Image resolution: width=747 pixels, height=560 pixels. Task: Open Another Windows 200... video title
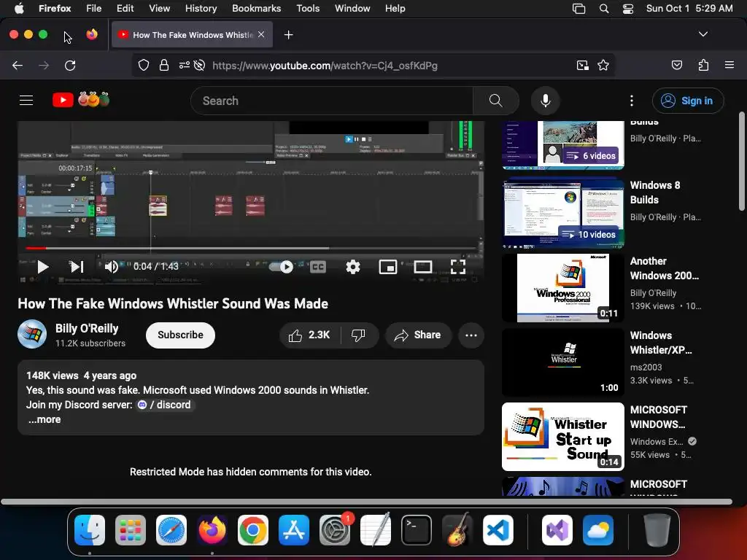point(664,268)
